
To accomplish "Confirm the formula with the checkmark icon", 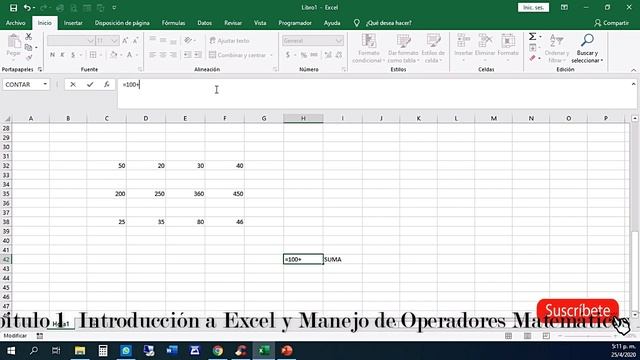I will tap(90, 84).
